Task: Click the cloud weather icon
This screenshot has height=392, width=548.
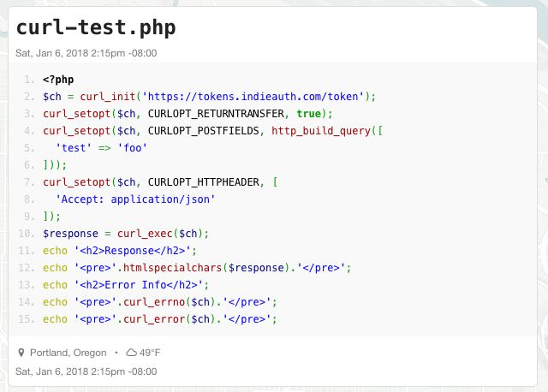Action: (x=131, y=353)
